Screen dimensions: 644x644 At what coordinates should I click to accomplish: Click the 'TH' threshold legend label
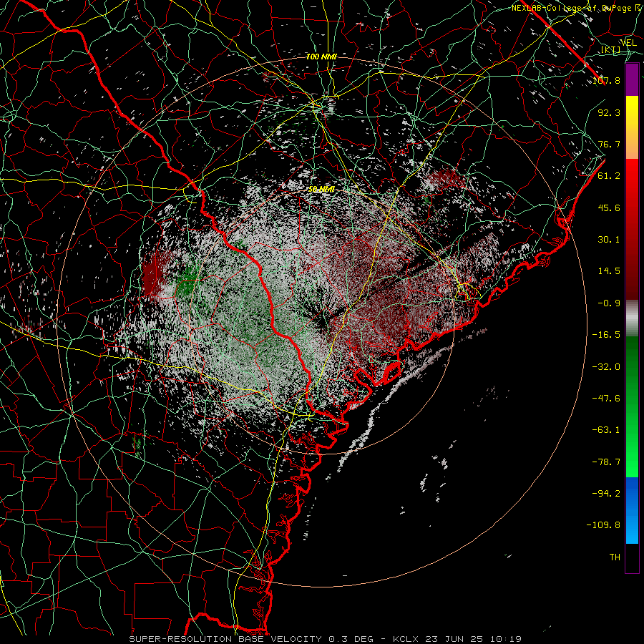[x=615, y=557]
